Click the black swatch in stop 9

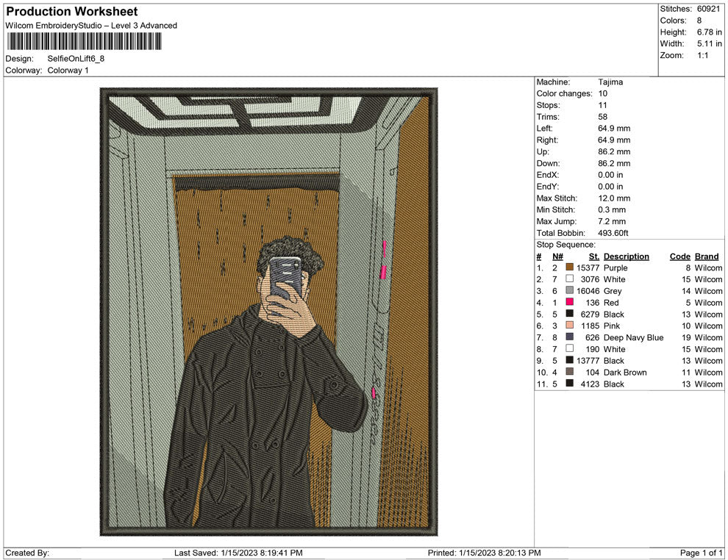pyautogui.click(x=570, y=360)
